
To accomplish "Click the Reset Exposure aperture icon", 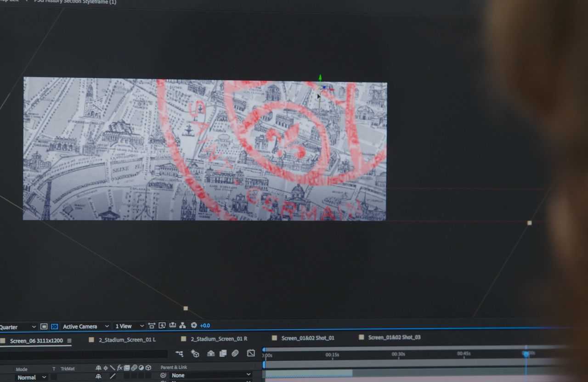I will click(193, 326).
